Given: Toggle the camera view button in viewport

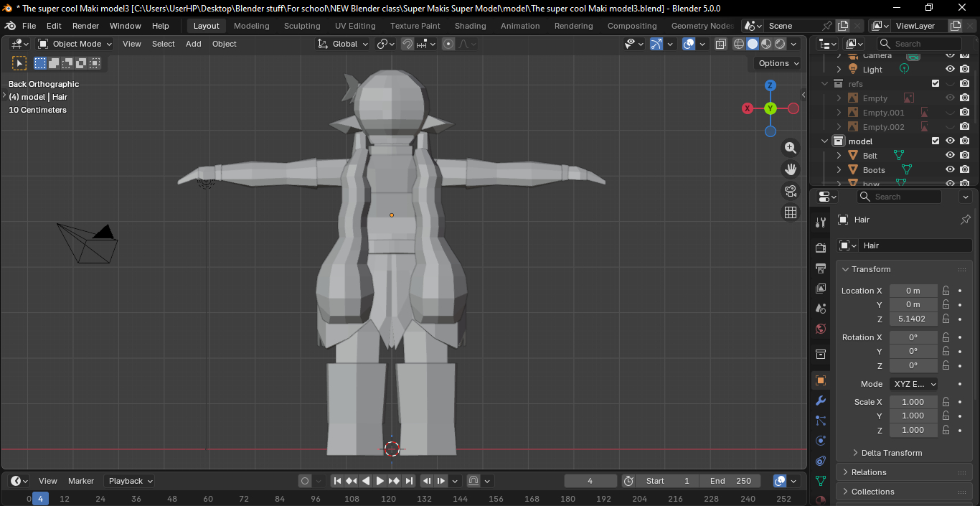Looking at the screenshot, I should point(791,191).
